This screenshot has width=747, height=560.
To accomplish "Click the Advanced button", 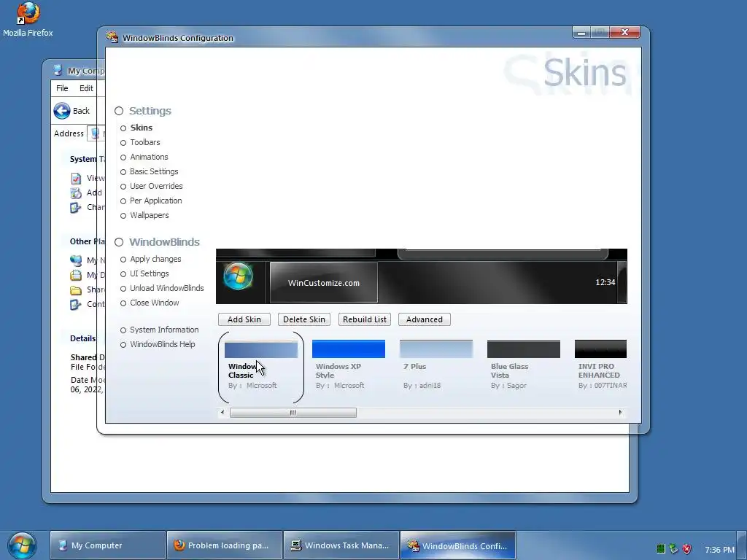I will pyautogui.click(x=425, y=319).
